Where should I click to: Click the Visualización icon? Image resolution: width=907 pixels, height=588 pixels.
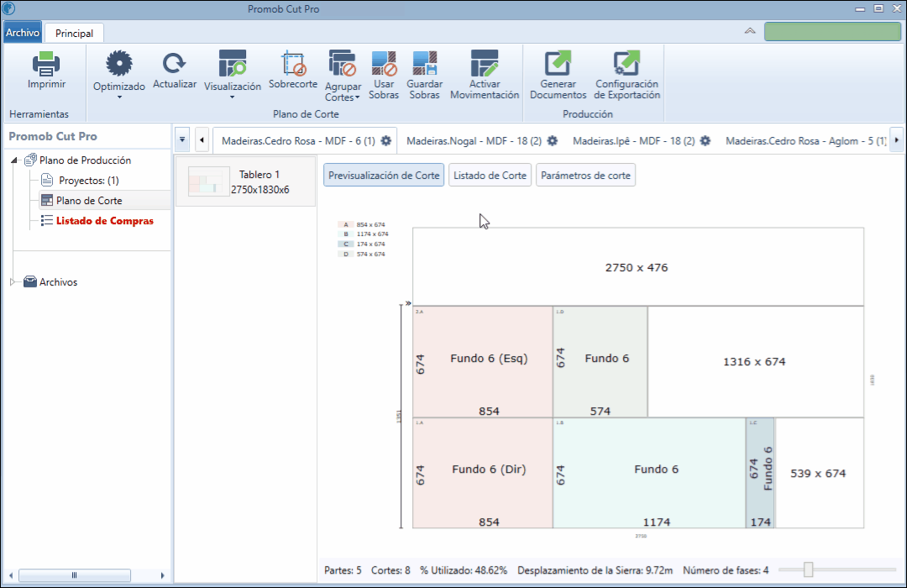point(232,64)
